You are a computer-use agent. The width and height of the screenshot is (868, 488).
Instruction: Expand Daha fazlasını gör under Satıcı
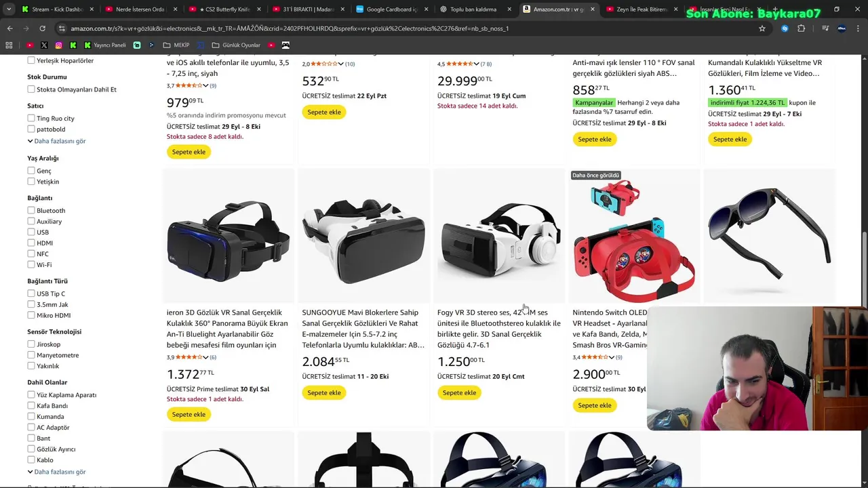pyautogui.click(x=57, y=141)
